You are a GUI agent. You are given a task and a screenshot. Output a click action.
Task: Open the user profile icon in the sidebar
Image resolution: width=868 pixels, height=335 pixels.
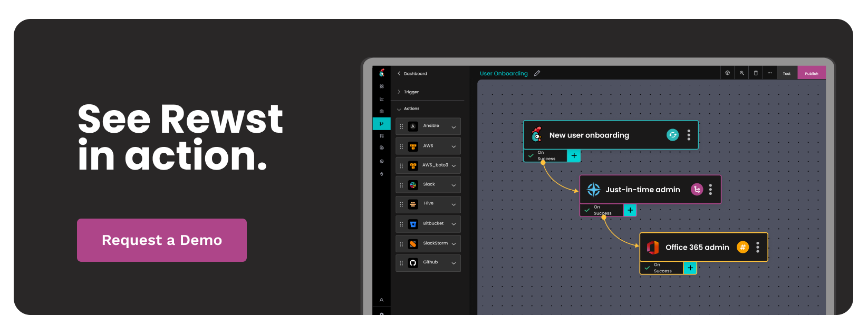pyautogui.click(x=381, y=300)
